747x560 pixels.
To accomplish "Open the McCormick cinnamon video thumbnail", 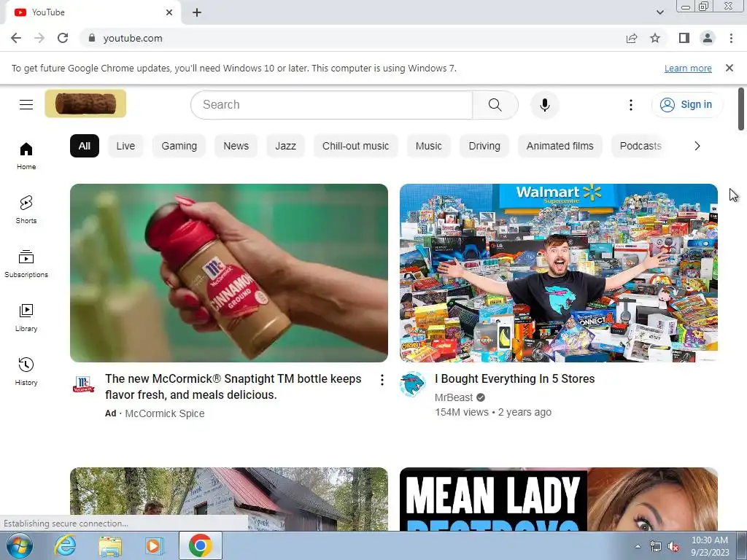I will coord(228,273).
